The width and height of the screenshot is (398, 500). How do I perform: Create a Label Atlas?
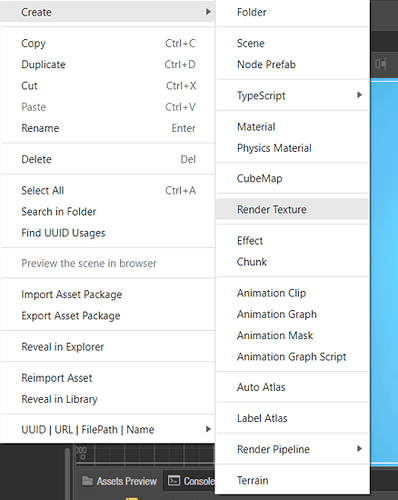292,418
